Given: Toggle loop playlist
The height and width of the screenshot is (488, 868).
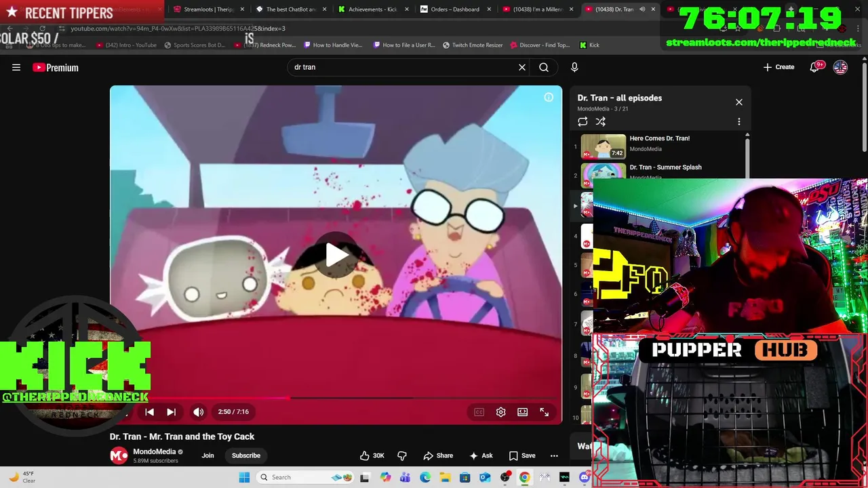Looking at the screenshot, I should pos(583,121).
